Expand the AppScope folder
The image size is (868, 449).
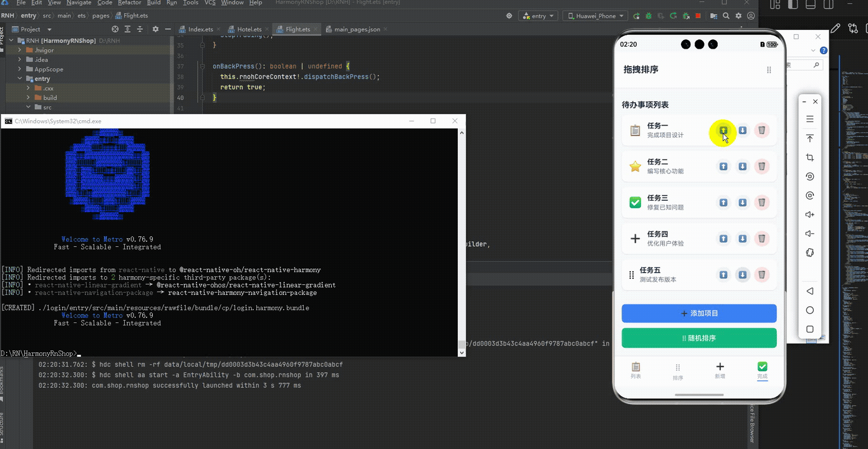(x=21, y=69)
